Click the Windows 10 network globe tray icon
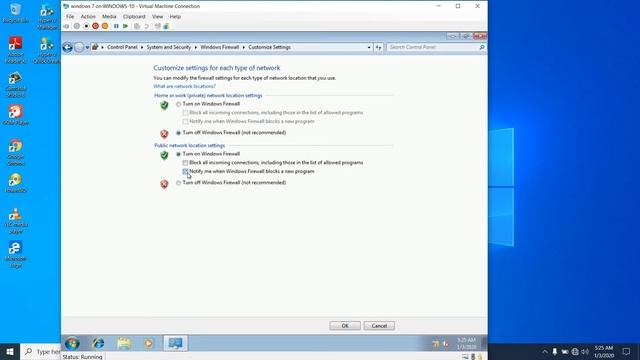 click(575, 352)
